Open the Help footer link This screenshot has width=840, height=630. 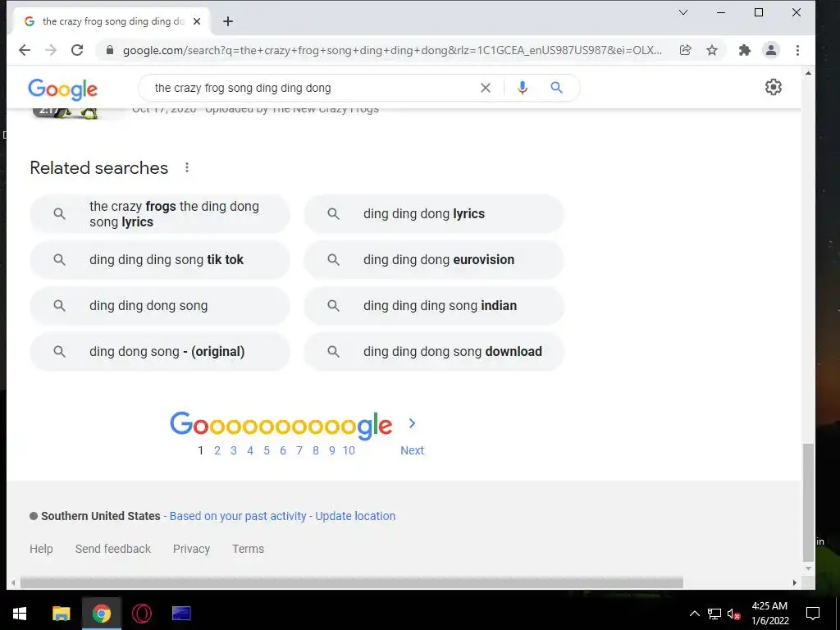41,549
